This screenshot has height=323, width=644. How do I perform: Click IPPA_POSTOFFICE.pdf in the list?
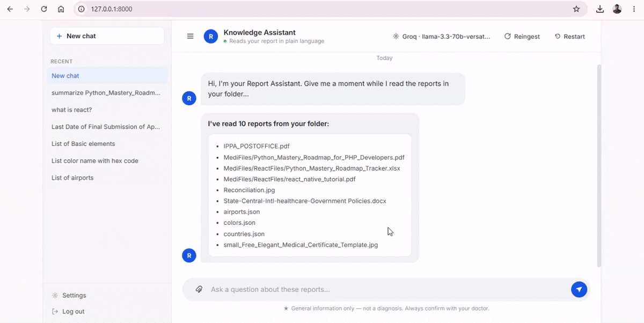257,146
